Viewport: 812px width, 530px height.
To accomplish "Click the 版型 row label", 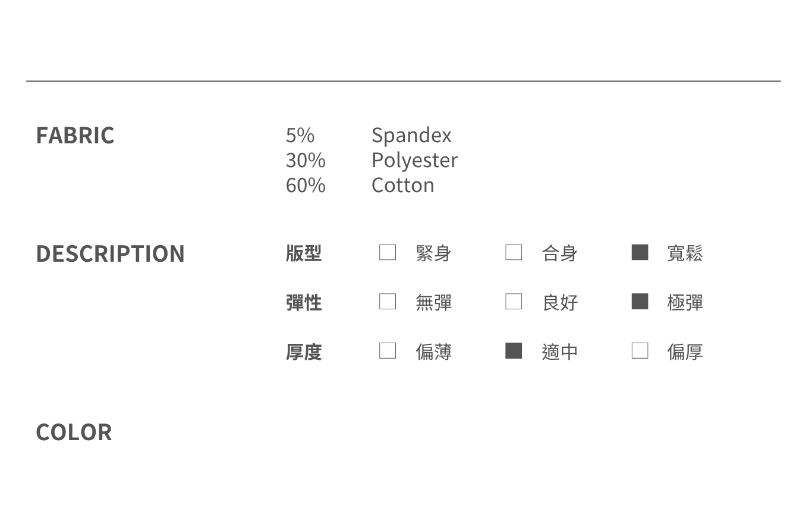I will (x=304, y=253).
